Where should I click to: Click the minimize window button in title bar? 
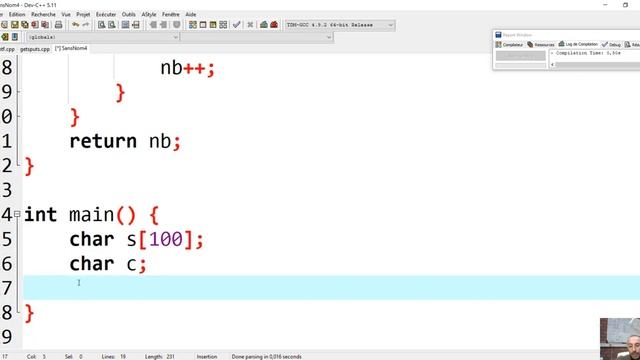tap(605, 5)
